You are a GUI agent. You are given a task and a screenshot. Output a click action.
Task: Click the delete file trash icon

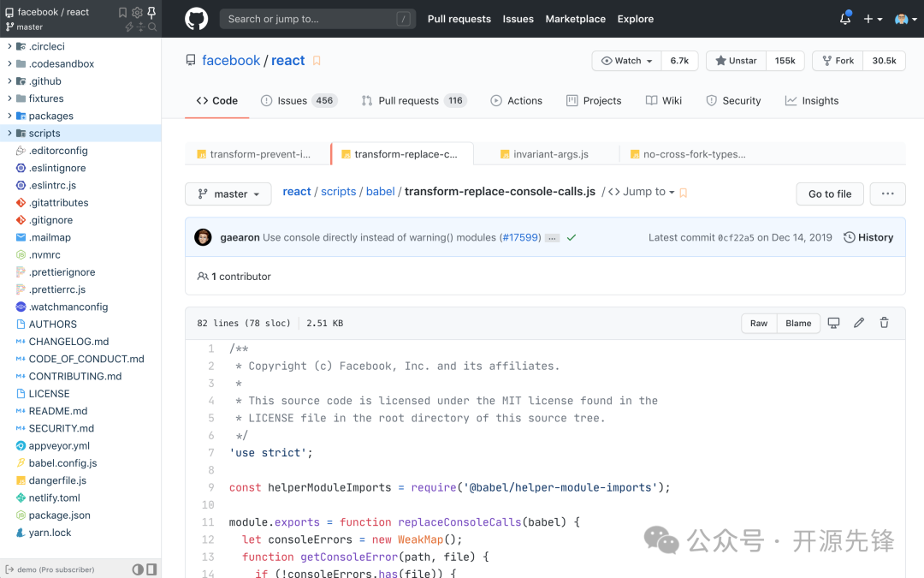[884, 323]
